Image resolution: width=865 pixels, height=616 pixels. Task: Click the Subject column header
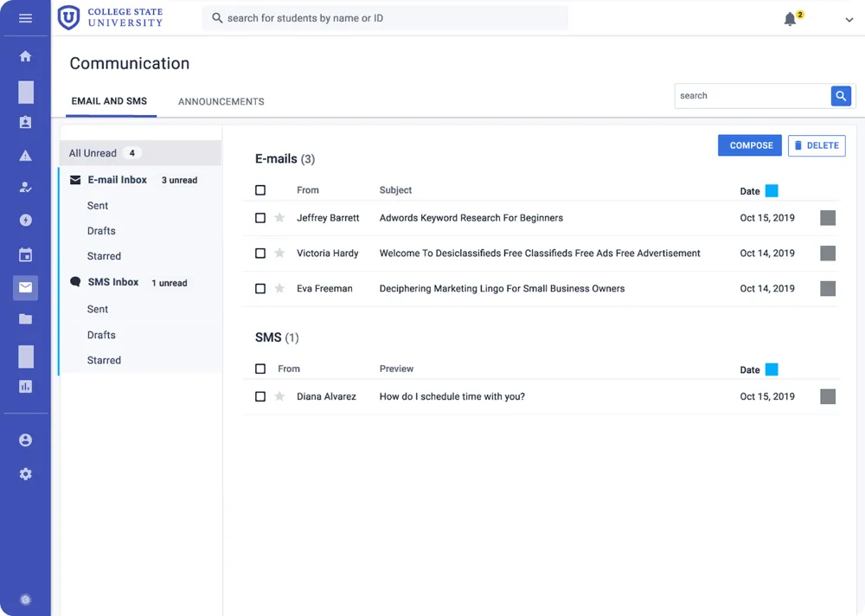pyautogui.click(x=395, y=189)
